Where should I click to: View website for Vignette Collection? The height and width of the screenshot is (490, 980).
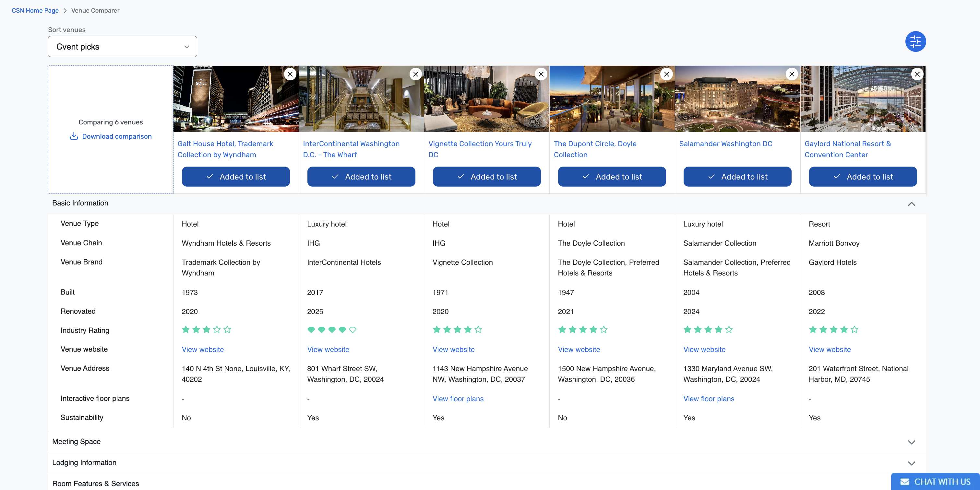click(453, 349)
